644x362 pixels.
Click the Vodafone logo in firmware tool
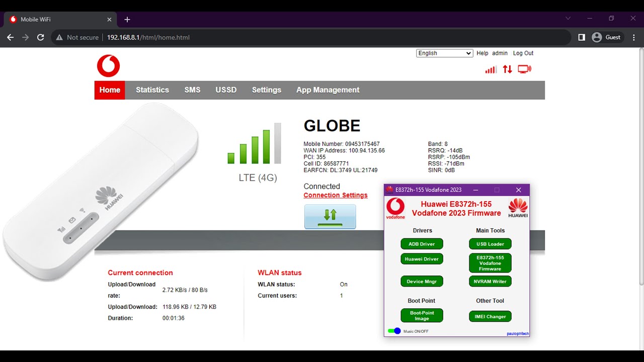coord(395,209)
